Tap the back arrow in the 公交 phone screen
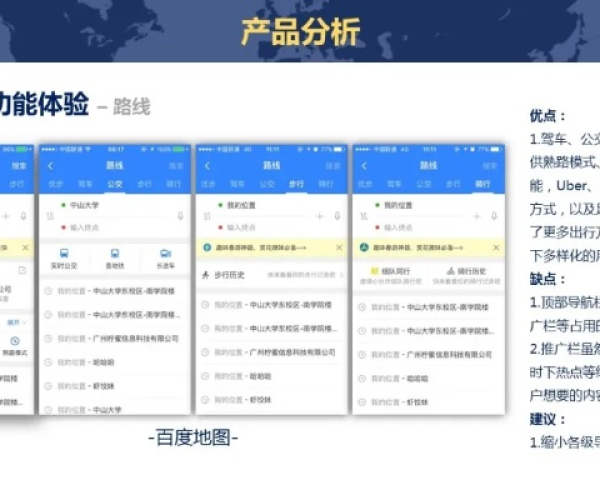 pos(51,166)
